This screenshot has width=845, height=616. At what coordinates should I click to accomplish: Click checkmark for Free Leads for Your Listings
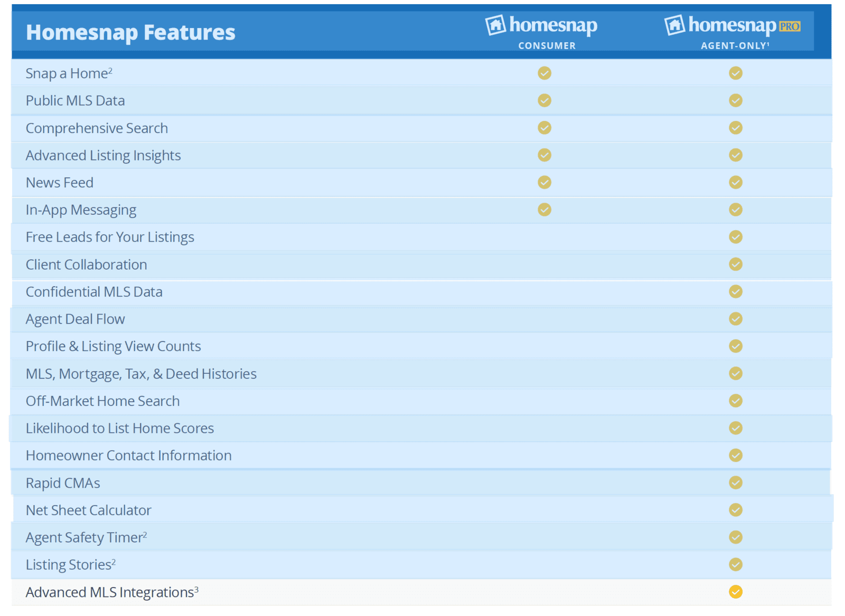(x=736, y=237)
